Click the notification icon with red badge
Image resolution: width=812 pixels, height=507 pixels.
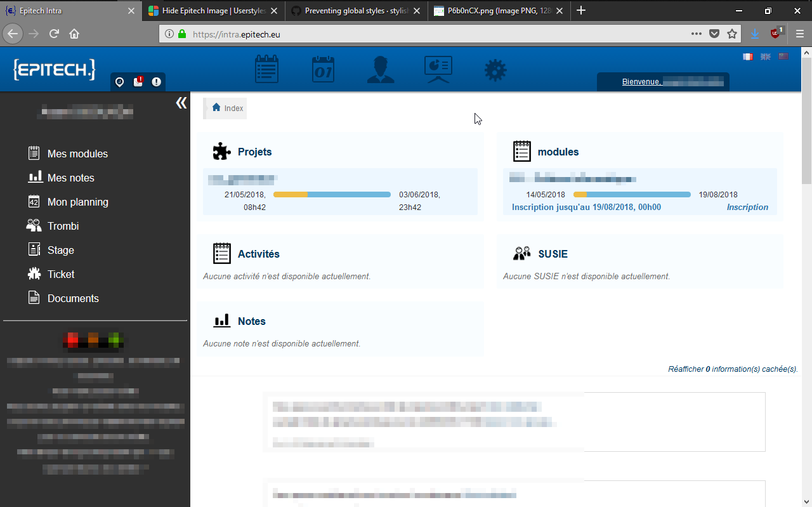pos(138,82)
